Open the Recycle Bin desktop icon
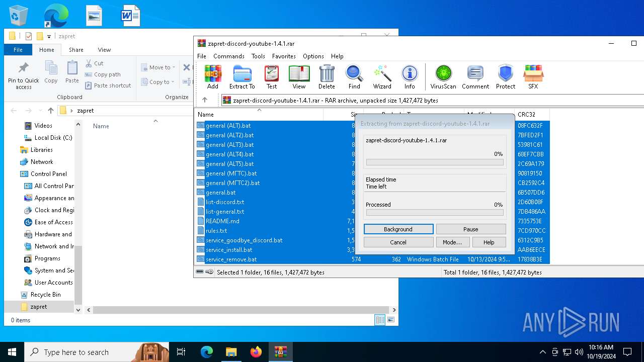 [x=19, y=16]
